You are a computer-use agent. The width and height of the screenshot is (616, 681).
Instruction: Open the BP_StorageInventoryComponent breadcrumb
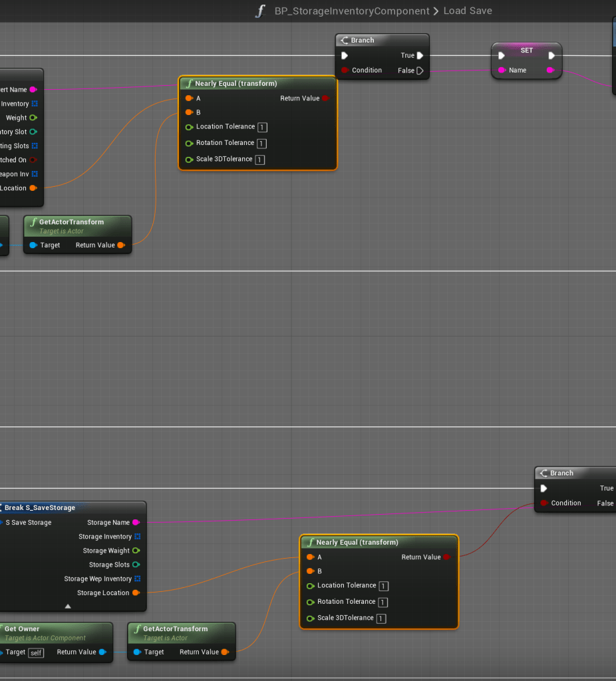pyautogui.click(x=351, y=11)
